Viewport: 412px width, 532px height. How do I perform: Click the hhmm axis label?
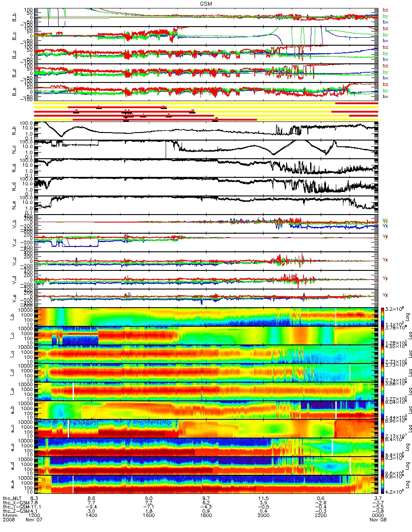point(9,516)
